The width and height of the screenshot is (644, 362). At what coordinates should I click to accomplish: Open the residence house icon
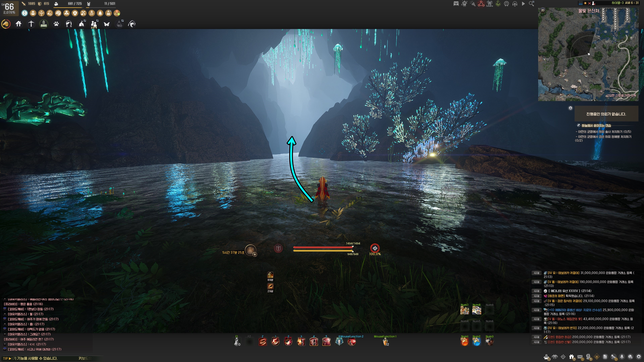(18, 24)
